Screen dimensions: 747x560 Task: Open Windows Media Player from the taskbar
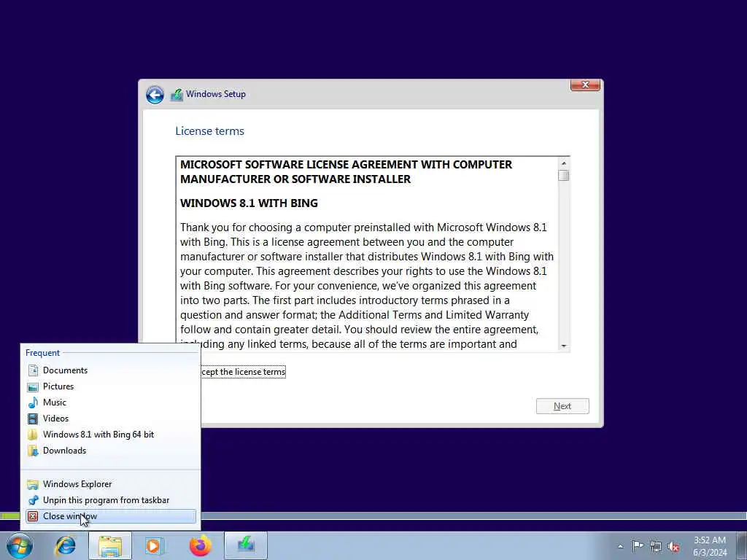click(x=155, y=545)
